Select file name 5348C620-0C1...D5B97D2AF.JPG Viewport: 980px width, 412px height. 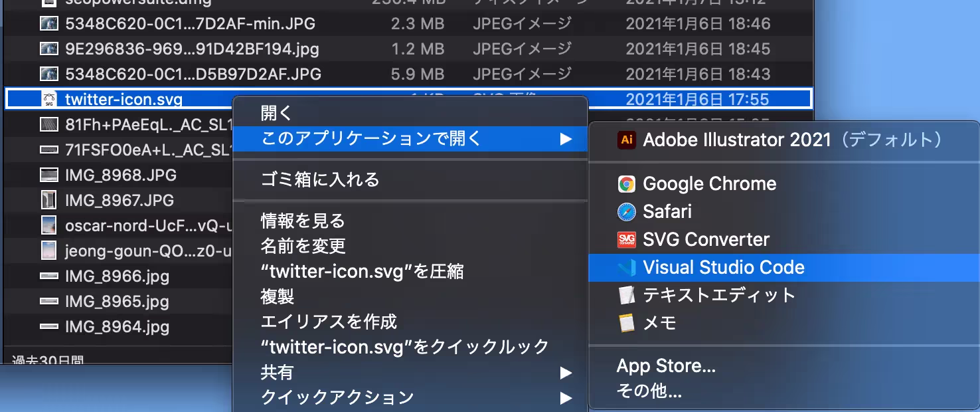[x=193, y=74]
